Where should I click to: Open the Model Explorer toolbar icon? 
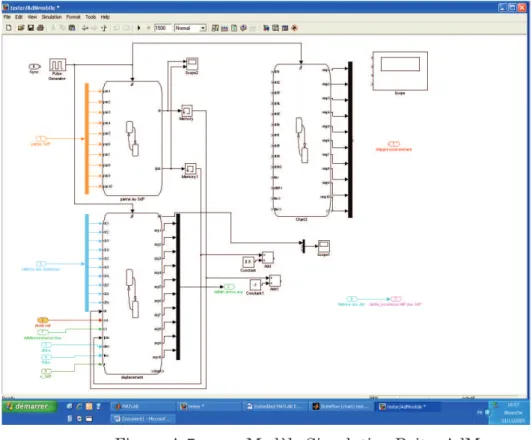276,28
